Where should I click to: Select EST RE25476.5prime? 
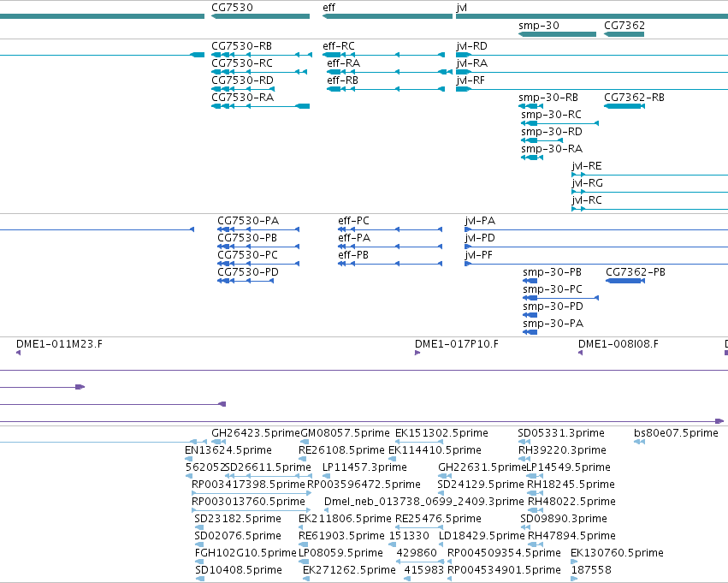[x=419, y=527]
